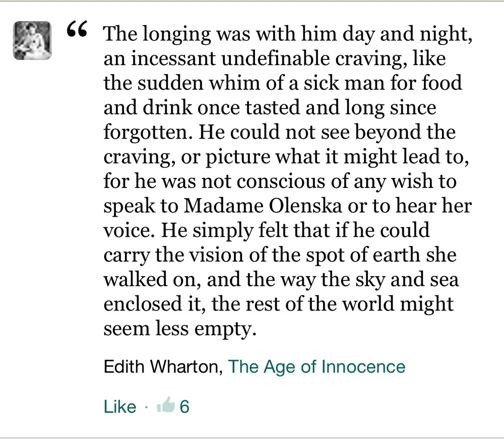
Task: Click the word "forgotten" in the quote
Action: 147,133
